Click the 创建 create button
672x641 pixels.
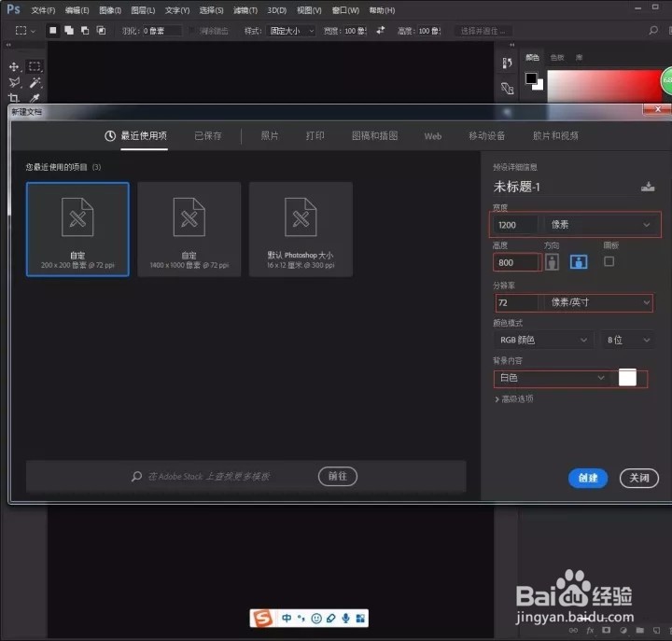[588, 478]
